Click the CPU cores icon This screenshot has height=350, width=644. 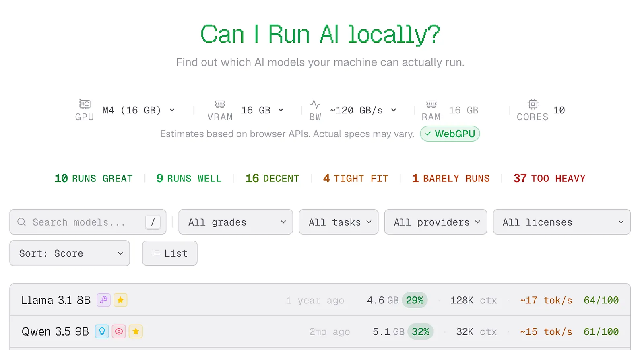point(533,104)
